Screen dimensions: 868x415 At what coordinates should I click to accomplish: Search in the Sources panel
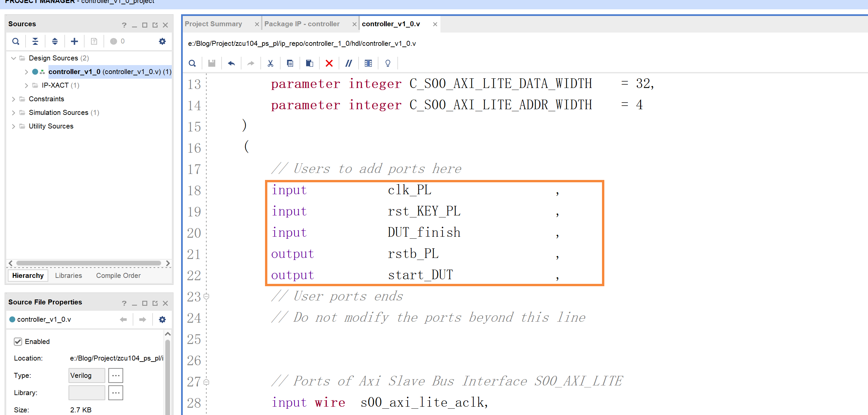pos(16,41)
